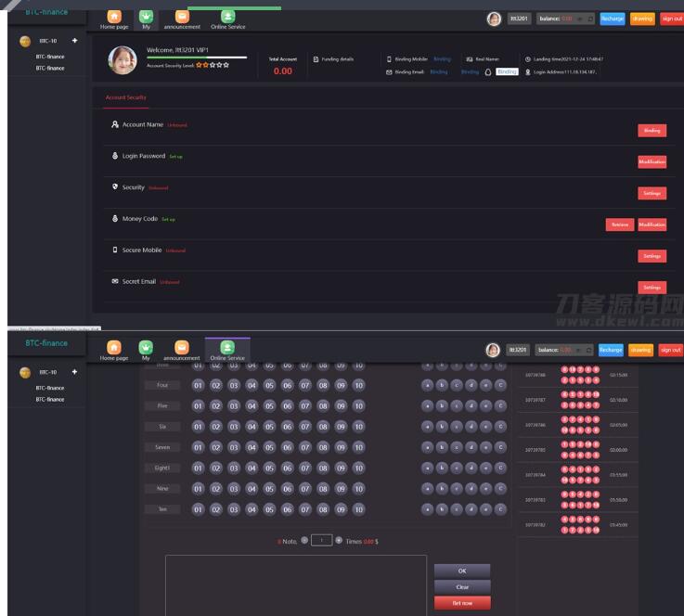Click the lock icon beside Login Password
Image resolution: width=684 pixels, height=616 pixels.
[115, 156]
